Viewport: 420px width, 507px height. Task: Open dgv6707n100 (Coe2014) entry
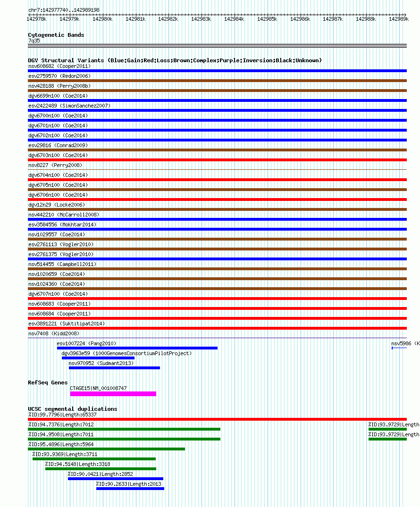(58, 294)
